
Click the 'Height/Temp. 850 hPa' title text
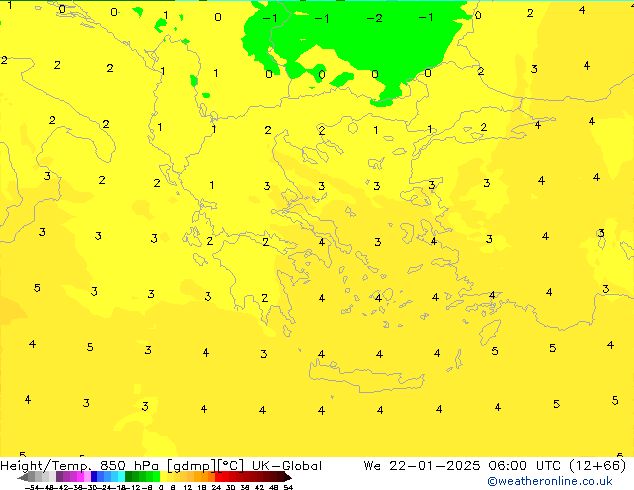pyautogui.click(x=81, y=466)
